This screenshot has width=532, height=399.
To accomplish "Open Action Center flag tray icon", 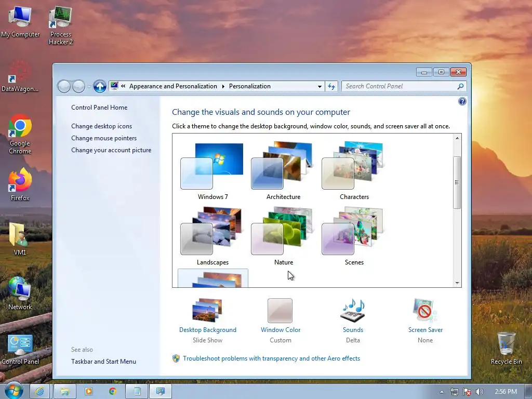I will click(x=467, y=392).
